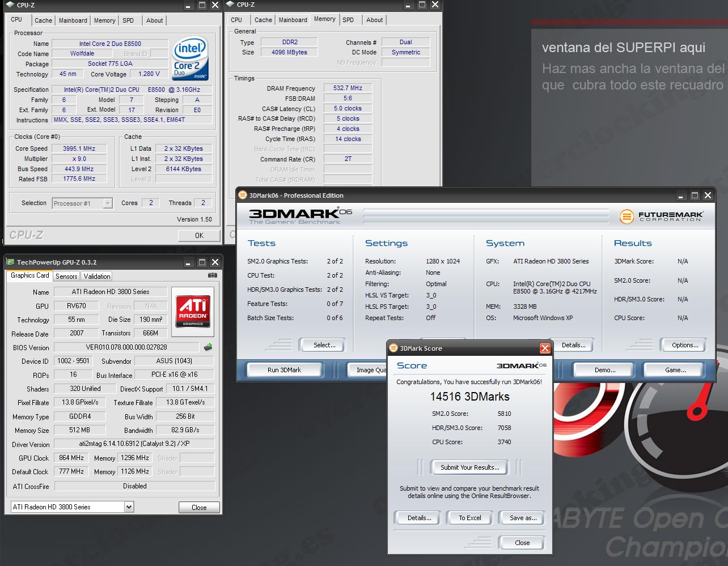Click the 3DMark06 title bar icon
The height and width of the screenshot is (566, 728).
[x=243, y=195]
